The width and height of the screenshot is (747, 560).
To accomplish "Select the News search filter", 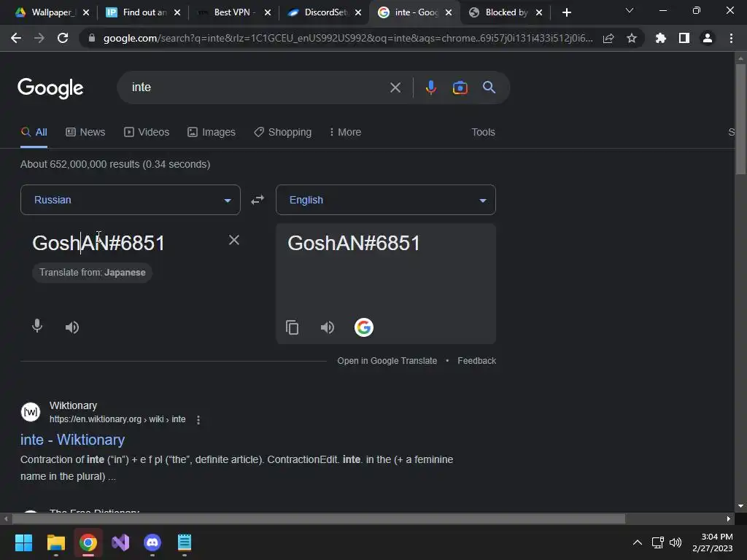I will click(x=85, y=133).
